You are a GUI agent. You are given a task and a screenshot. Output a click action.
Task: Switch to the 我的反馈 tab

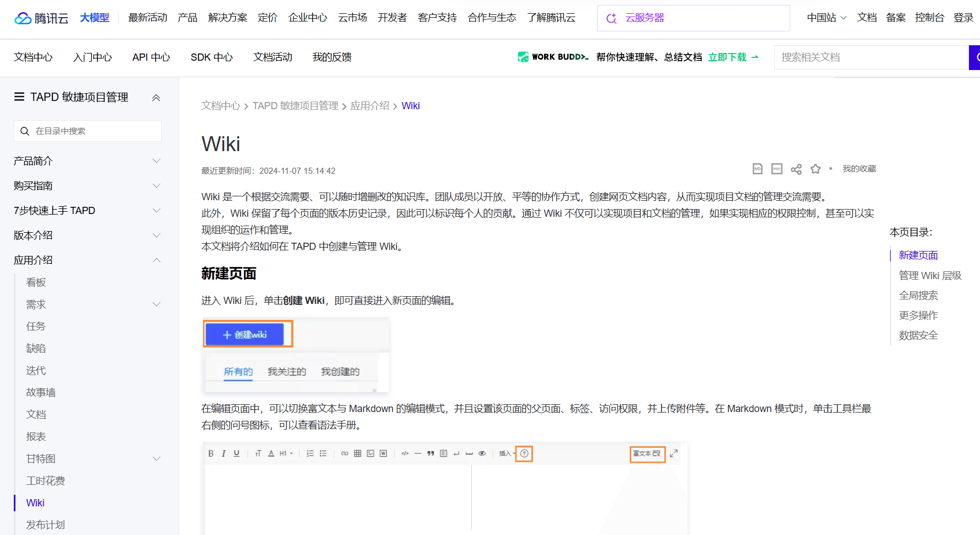pyautogui.click(x=332, y=57)
